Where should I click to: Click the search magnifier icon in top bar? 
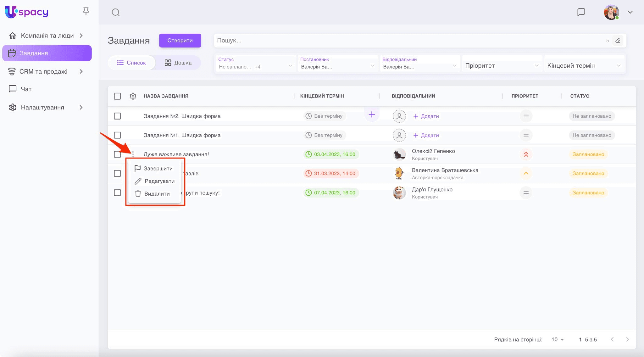tap(116, 12)
